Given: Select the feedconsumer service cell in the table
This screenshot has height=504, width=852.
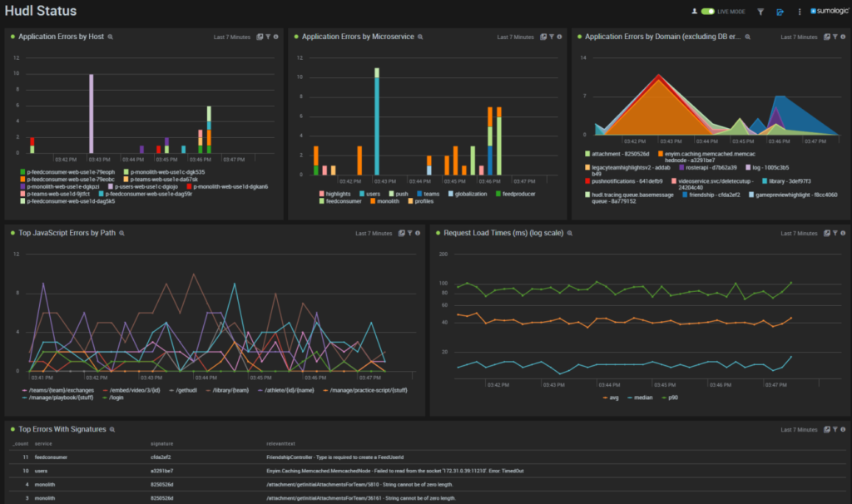Looking at the screenshot, I should click(51, 457).
